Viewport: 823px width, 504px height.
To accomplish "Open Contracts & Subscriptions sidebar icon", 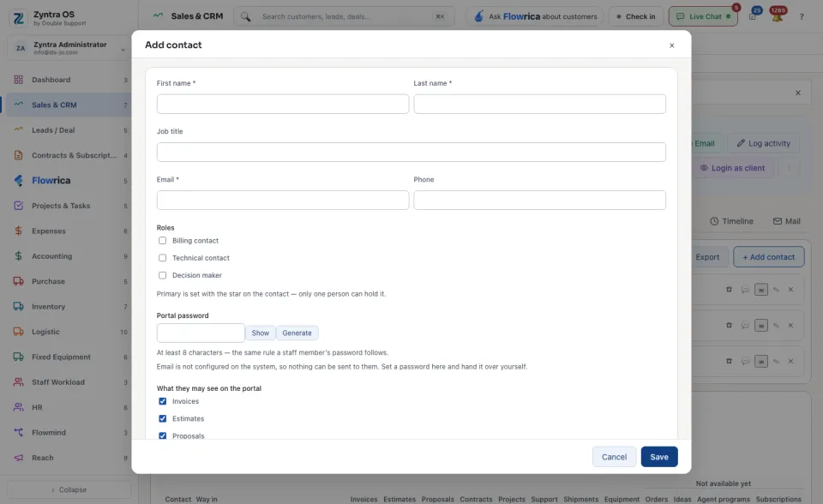I will [x=18, y=155].
